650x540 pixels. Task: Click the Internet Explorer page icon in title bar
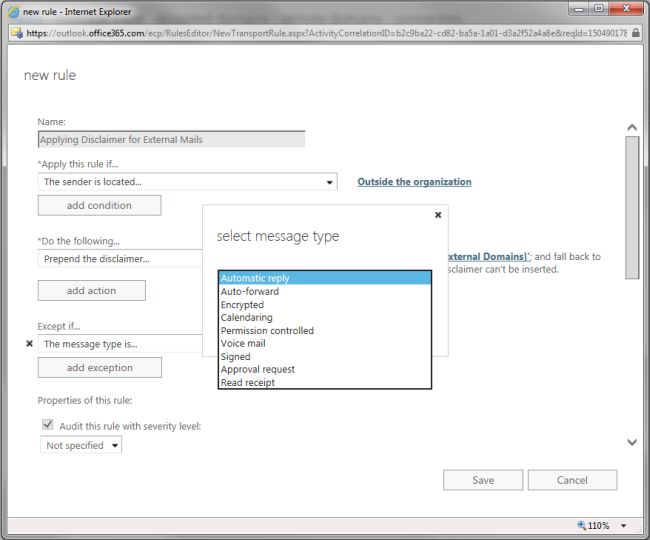coord(14,12)
